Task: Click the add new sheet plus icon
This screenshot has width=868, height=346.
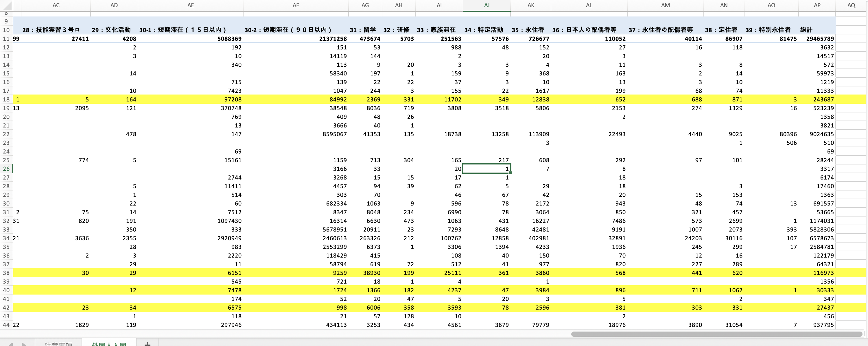Action: 147,344
